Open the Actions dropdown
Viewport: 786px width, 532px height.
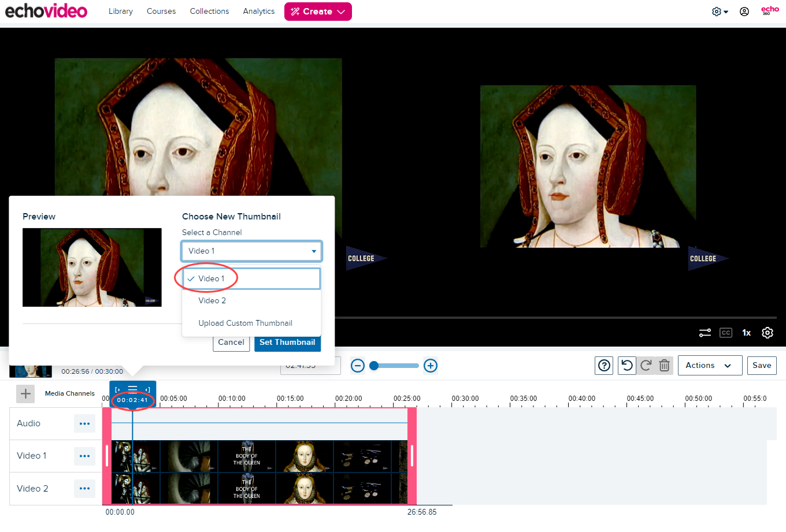pos(710,365)
